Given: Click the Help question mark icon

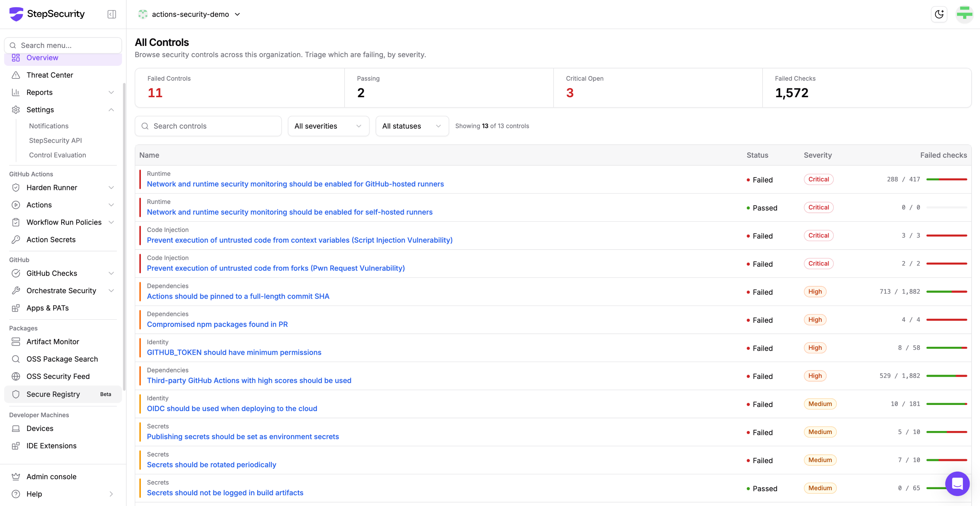Looking at the screenshot, I should point(16,494).
